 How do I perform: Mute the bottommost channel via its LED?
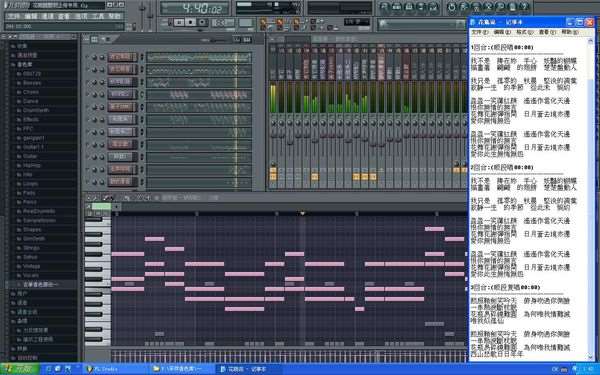coord(87,182)
